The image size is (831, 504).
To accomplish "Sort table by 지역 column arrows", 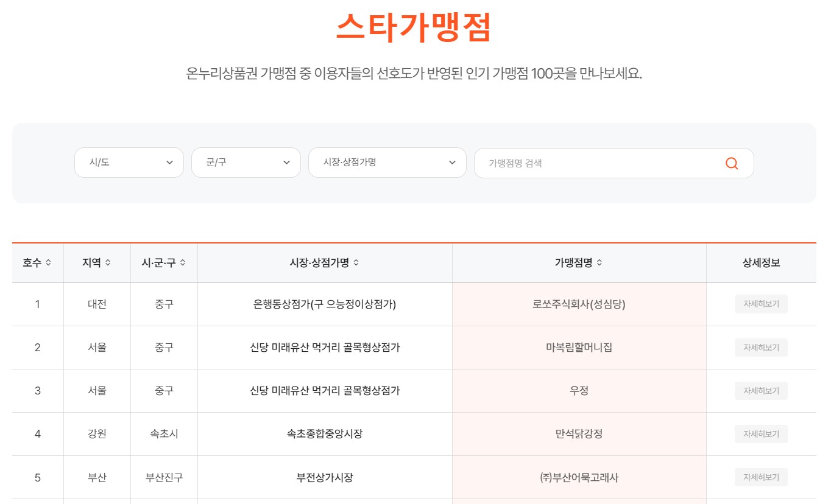I will (x=108, y=263).
